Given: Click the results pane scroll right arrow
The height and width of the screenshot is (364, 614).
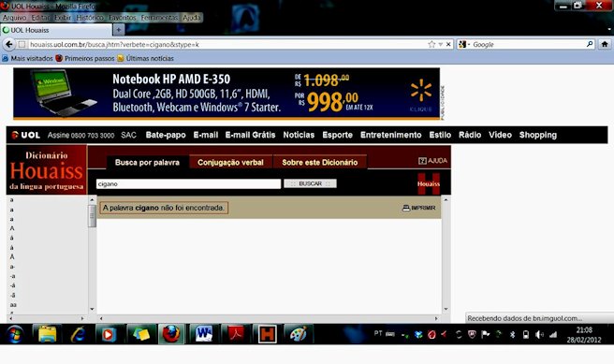Looking at the screenshot, I should (436, 318).
